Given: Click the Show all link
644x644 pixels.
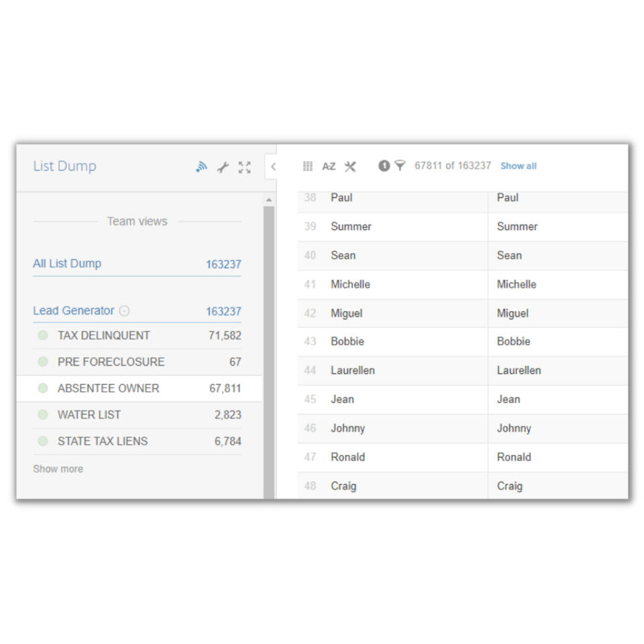Looking at the screenshot, I should coord(518,166).
